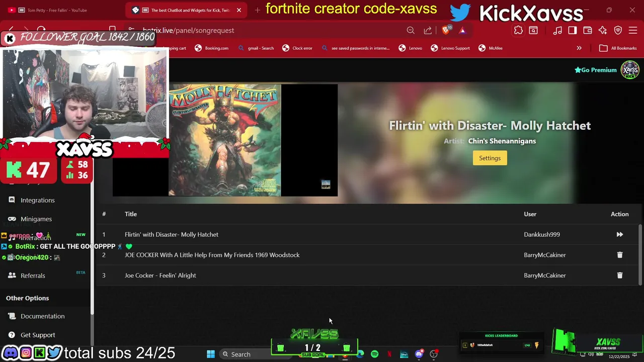The width and height of the screenshot is (644, 362).
Task: Click the share page icon
Action: [428, 30]
